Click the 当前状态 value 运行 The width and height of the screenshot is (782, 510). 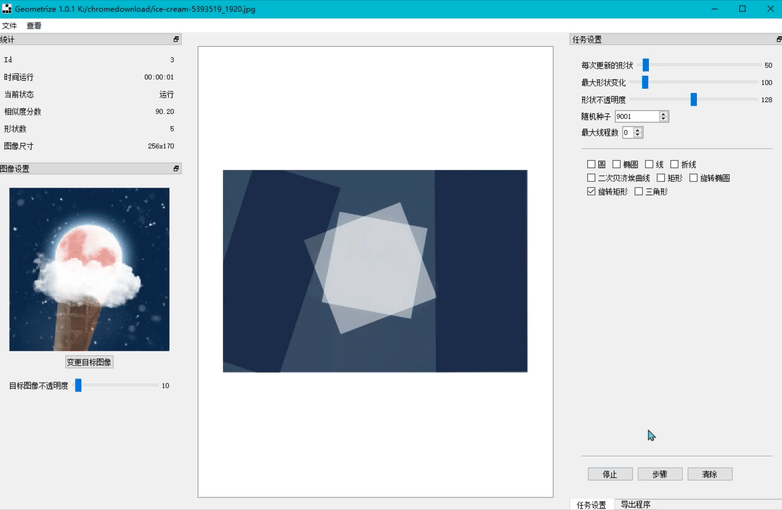click(167, 94)
